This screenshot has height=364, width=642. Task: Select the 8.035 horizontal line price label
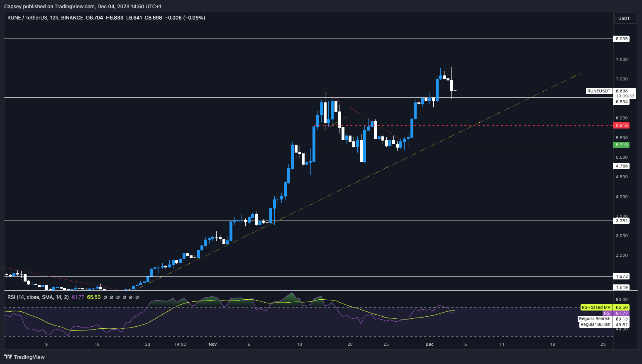pyautogui.click(x=622, y=39)
